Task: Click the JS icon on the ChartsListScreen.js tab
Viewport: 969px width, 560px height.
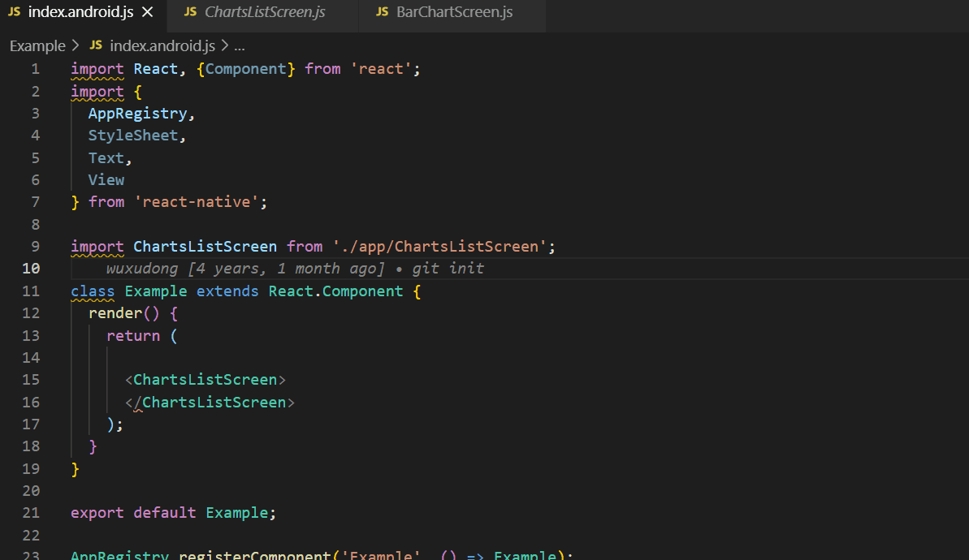Action: point(191,12)
